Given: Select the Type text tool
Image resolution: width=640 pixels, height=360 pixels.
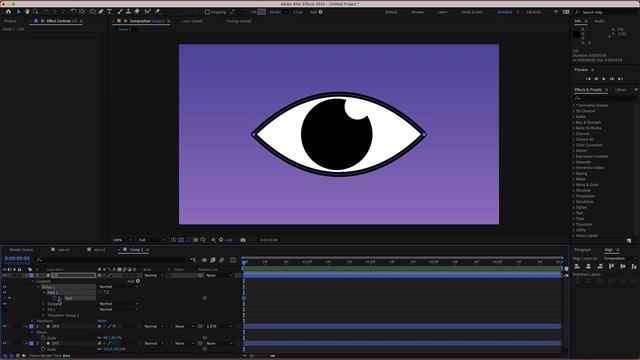Looking at the screenshot, I should (109, 12).
